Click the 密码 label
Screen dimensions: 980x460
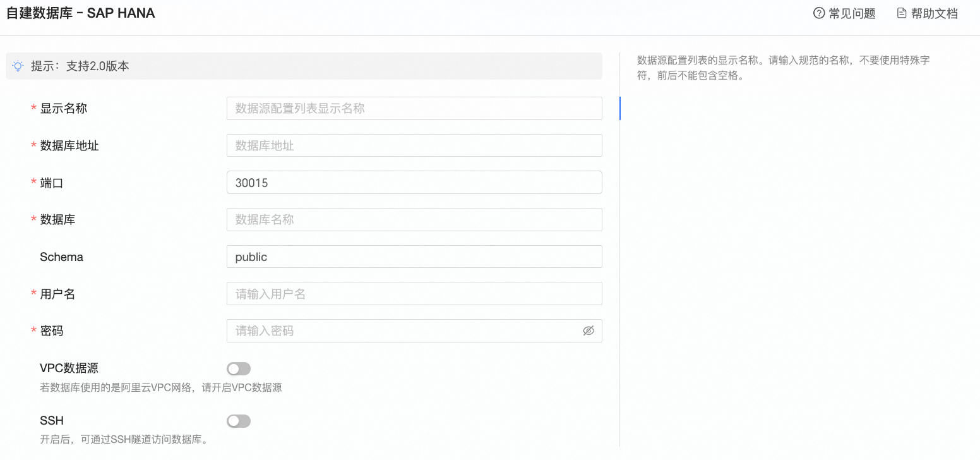pos(52,330)
